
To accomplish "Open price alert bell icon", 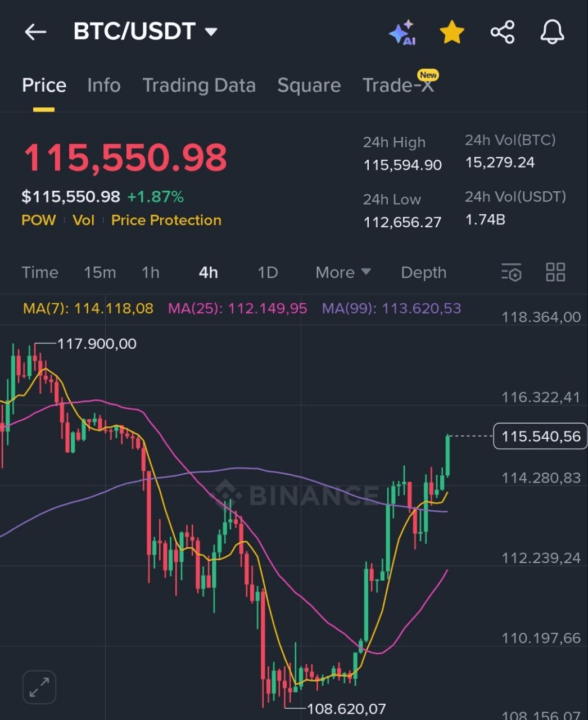I will 552,32.
